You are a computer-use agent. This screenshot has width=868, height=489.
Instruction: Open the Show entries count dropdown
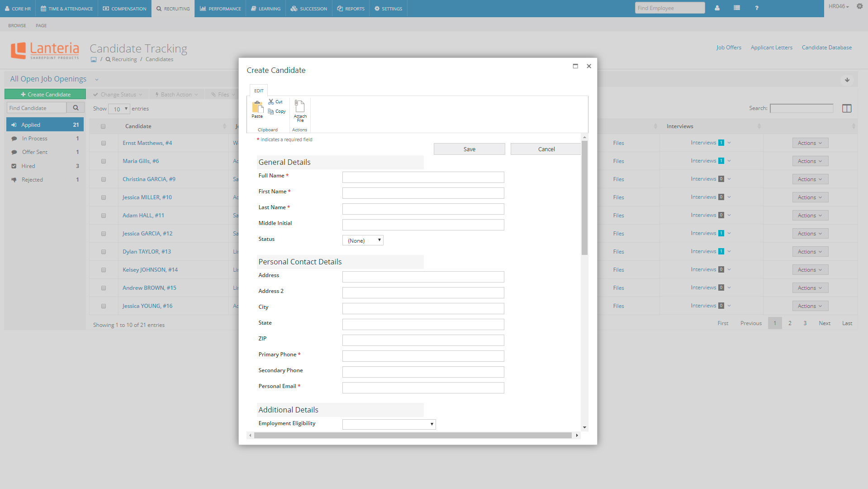(x=119, y=109)
